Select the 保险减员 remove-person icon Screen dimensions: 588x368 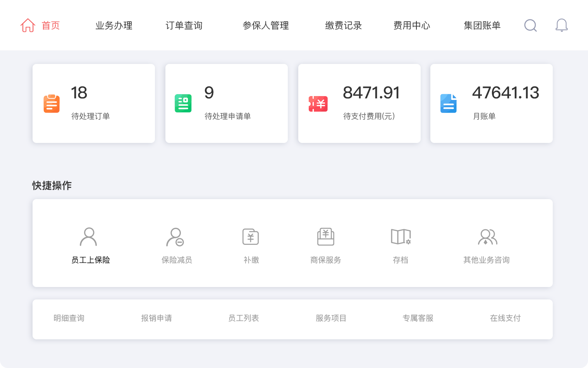175,237
